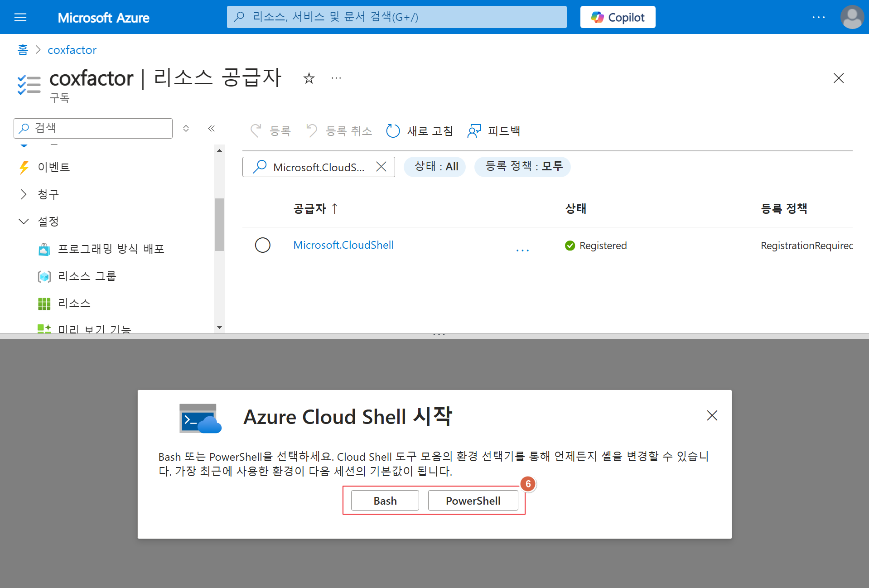
Task: Toggle expand/collapse all sidebar groups
Action: [186, 129]
